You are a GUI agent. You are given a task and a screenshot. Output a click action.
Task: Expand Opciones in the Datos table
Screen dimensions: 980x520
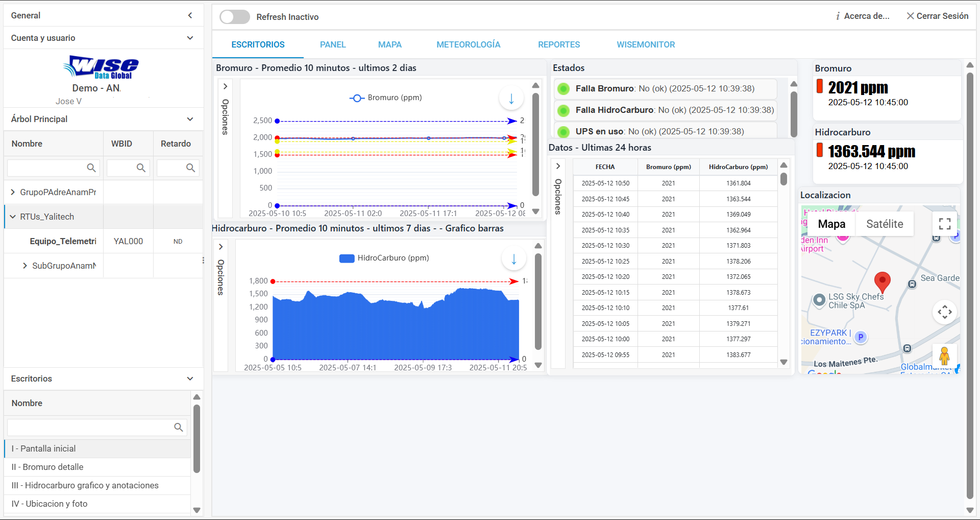point(558,166)
